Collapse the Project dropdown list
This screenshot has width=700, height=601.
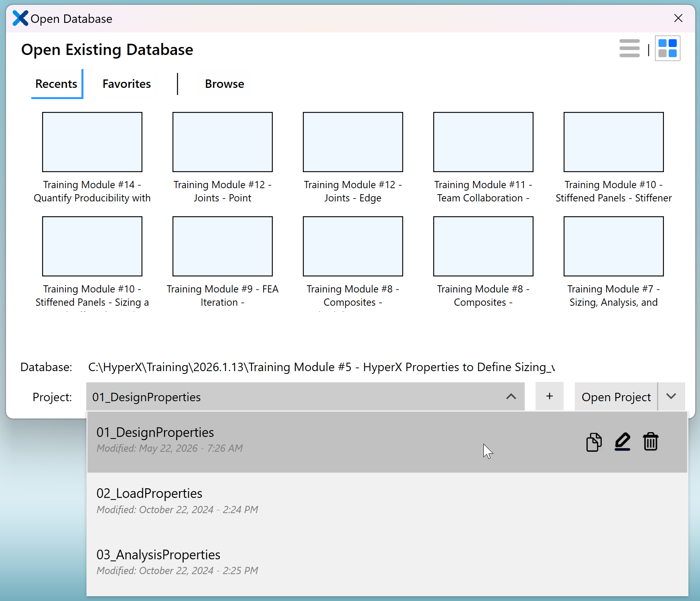(x=511, y=396)
